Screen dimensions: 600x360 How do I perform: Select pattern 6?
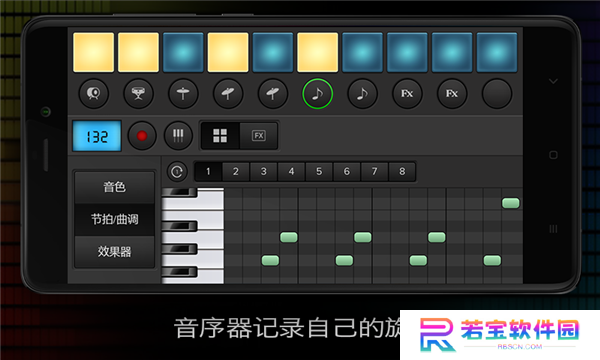point(347,171)
